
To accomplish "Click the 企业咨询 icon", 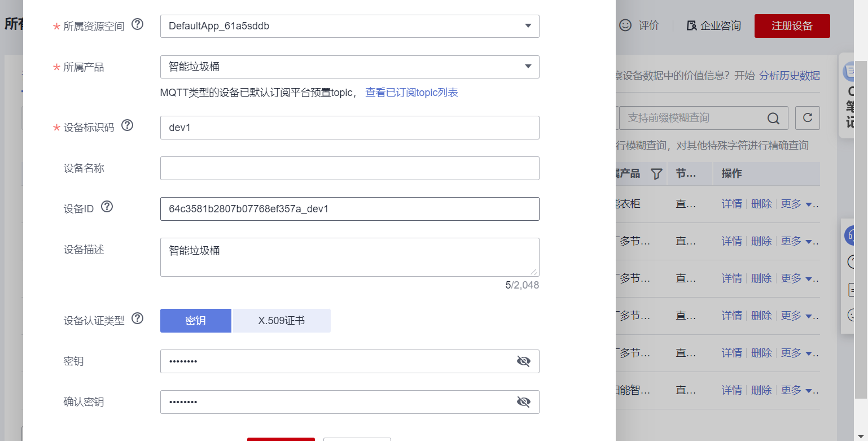I will coord(691,25).
